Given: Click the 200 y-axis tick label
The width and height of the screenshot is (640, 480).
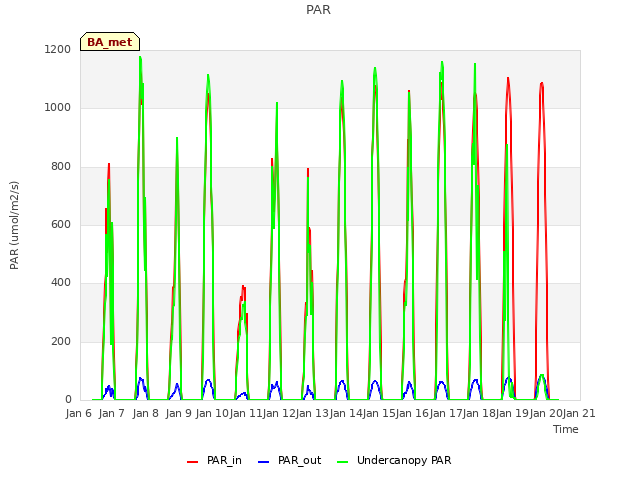Looking at the screenshot, I should click(x=61, y=341).
